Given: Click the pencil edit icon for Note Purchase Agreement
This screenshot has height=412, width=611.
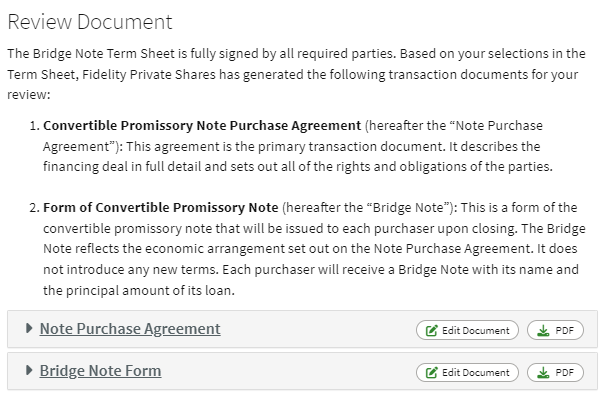Looking at the screenshot, I should pos(431,331).
